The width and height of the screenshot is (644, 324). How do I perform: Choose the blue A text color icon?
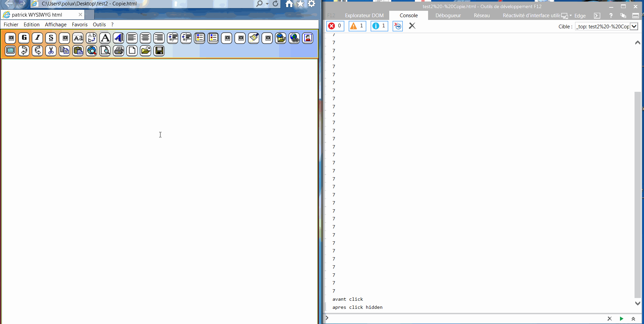[x=119, y=38]
